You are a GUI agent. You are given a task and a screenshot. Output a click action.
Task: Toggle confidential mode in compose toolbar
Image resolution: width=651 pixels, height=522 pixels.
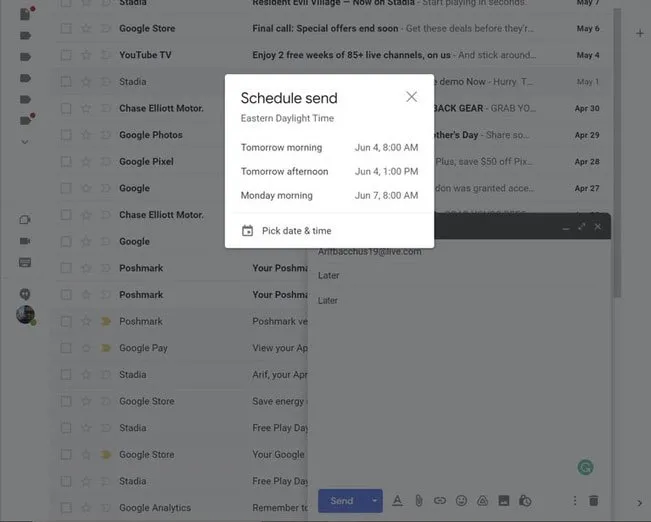pyautogui.click(x=525, y=501)
